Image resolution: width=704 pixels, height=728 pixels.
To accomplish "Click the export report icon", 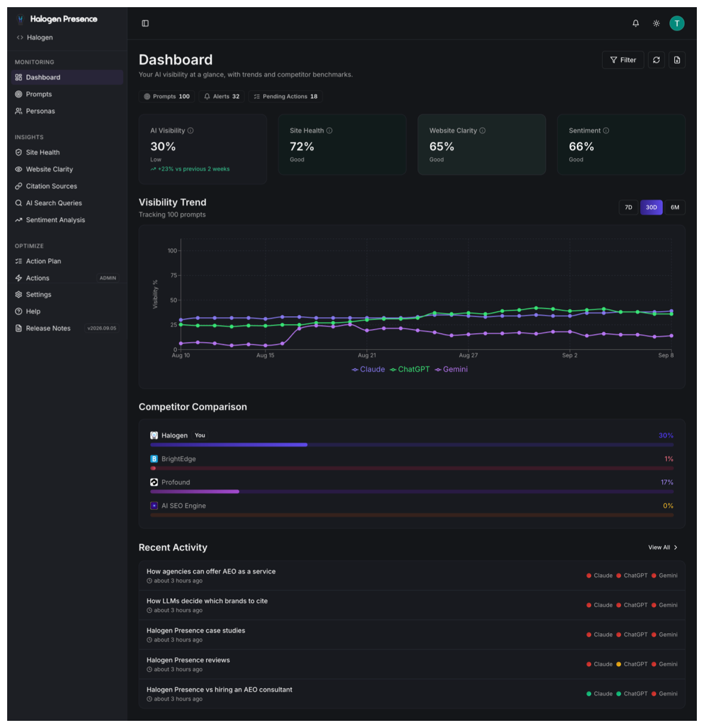I will point(677,60).
